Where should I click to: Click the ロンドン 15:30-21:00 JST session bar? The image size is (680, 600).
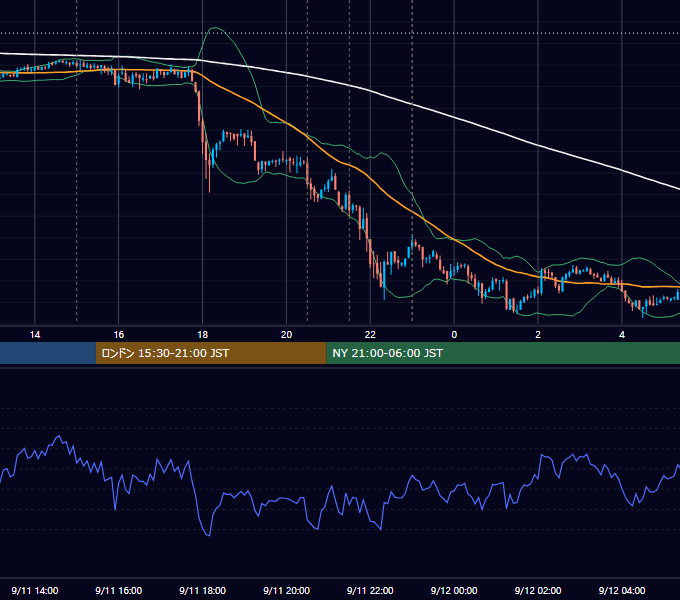point(211,353)
